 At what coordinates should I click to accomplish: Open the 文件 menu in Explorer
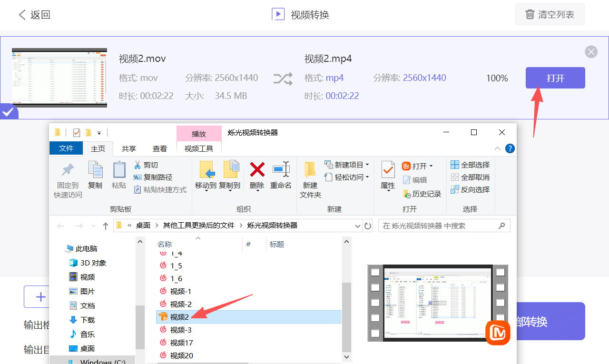66,148
